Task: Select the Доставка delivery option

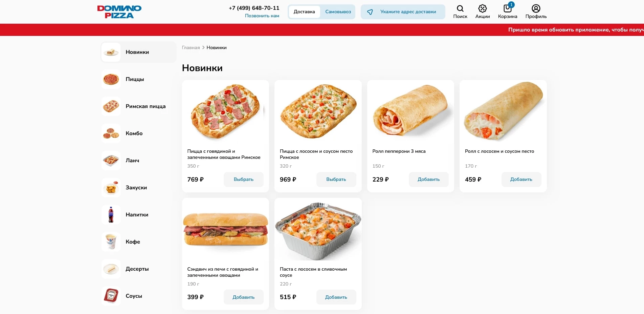Action: [304, 12]
